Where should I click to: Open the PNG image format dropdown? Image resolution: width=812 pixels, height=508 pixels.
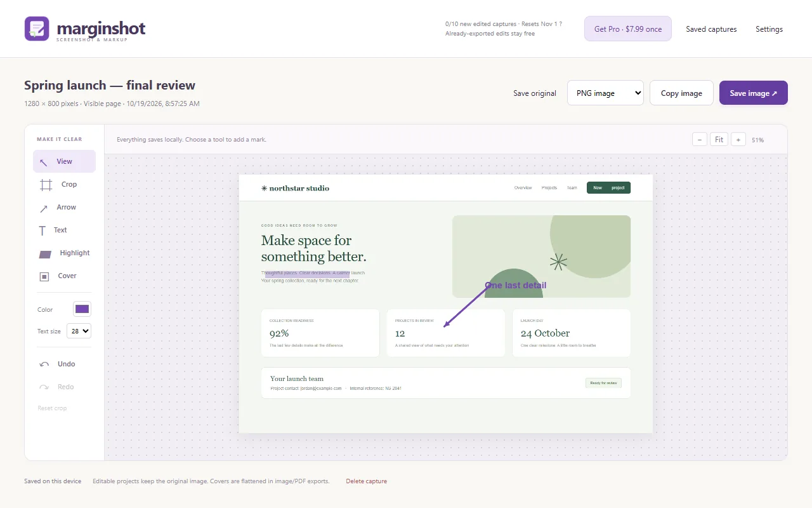(606, 93)
